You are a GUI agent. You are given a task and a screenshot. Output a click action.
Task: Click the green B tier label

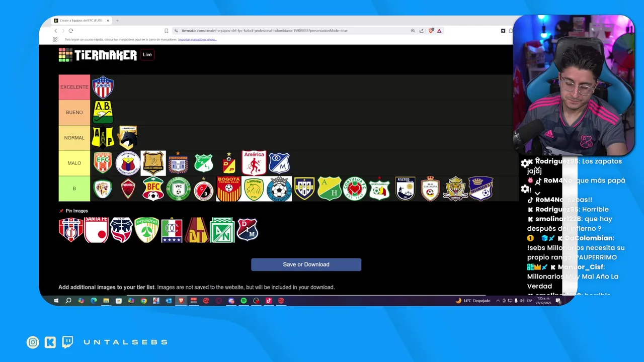pyautogui.click(x=74, y=189)
